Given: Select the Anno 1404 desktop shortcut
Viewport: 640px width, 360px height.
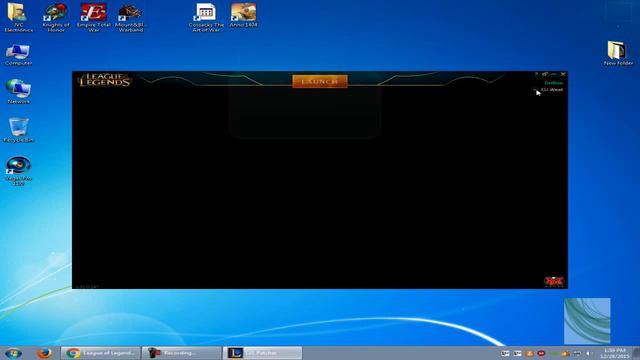Looking at the screenshot, I should click(x=243, y=16).
